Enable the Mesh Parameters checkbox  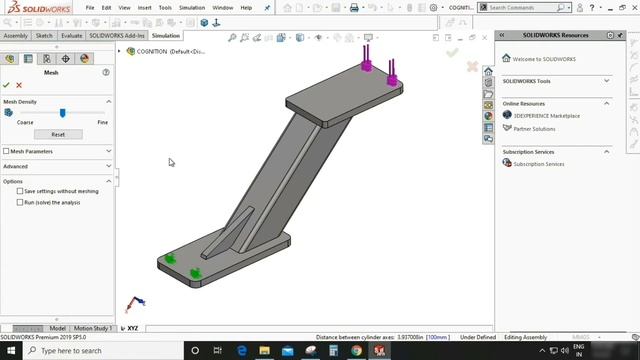point(6,151)
